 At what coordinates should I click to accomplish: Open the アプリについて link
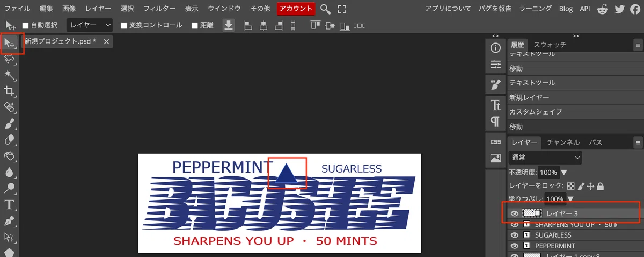[x=448, y=9]
